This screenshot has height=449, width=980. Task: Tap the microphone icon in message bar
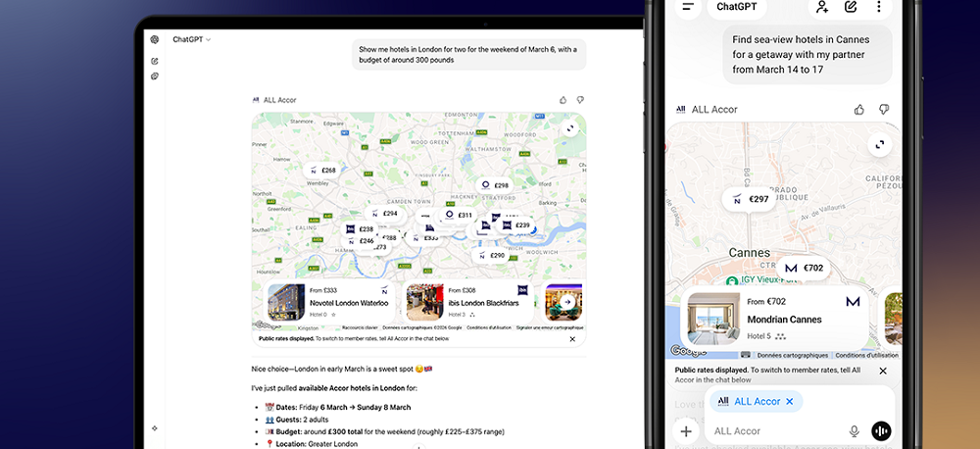tap(855, 431)
